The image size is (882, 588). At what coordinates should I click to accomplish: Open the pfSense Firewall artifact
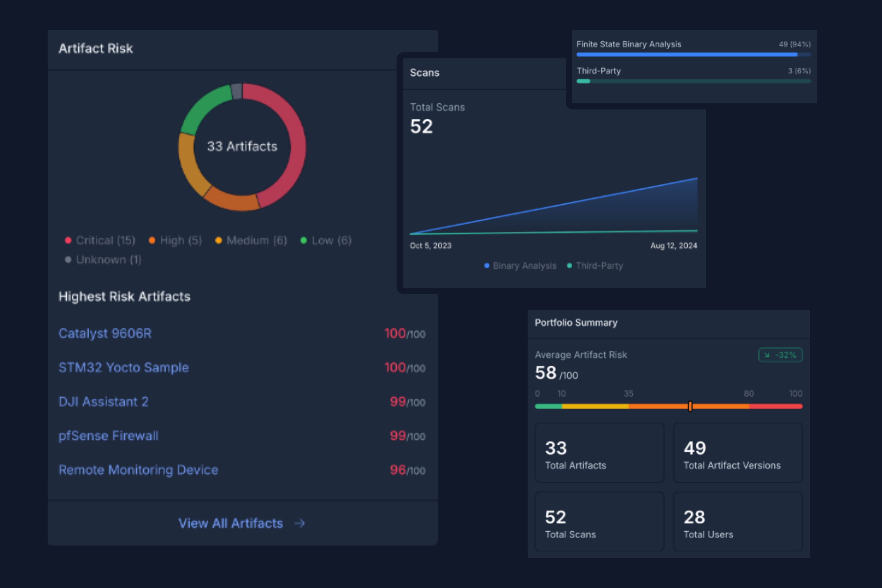pos(108,436)
